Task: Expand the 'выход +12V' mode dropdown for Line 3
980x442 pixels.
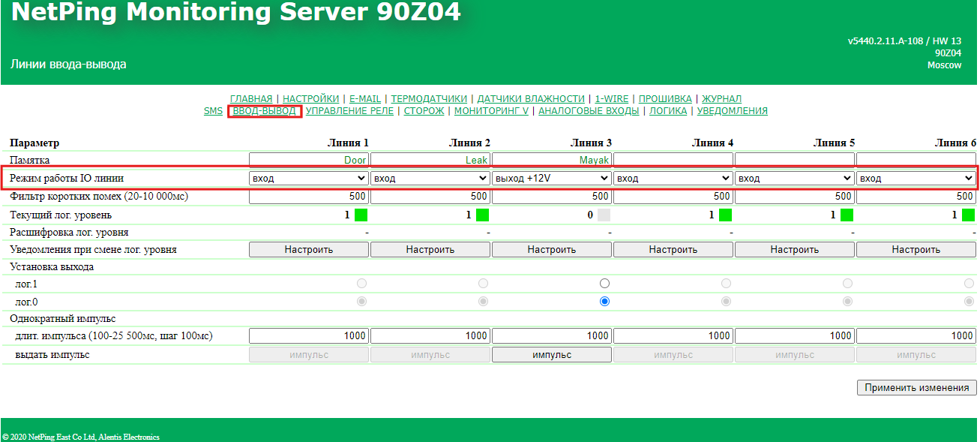Action: point(551,179)
